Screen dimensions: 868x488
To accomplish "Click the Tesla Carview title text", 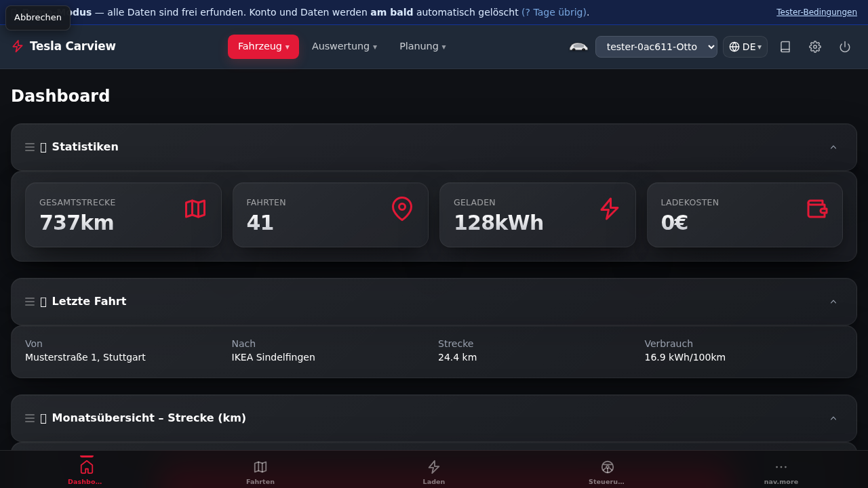I will pos(73,46).
